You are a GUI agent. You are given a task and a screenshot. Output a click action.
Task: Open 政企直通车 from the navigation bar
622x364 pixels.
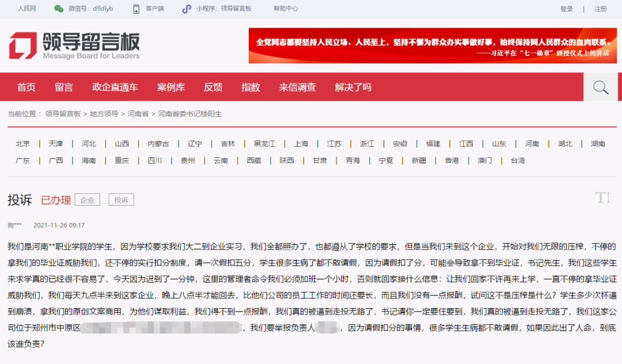click(x=115, y=87)
